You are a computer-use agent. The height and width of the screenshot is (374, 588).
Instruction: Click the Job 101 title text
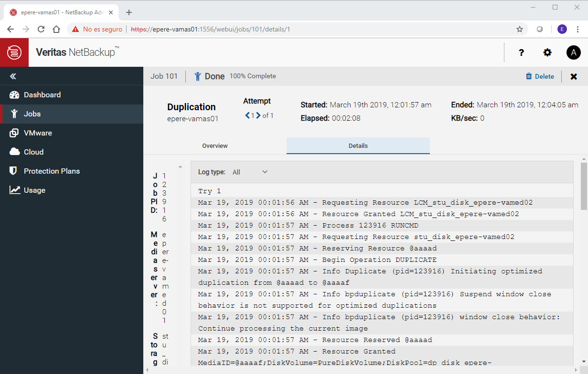(164, 76)
